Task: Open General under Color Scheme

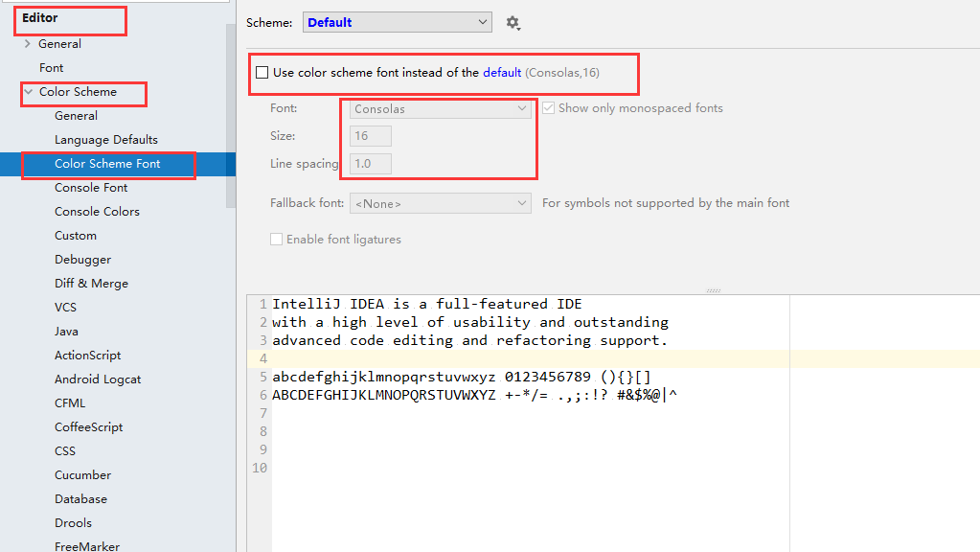Action: (x=77, y=116)
